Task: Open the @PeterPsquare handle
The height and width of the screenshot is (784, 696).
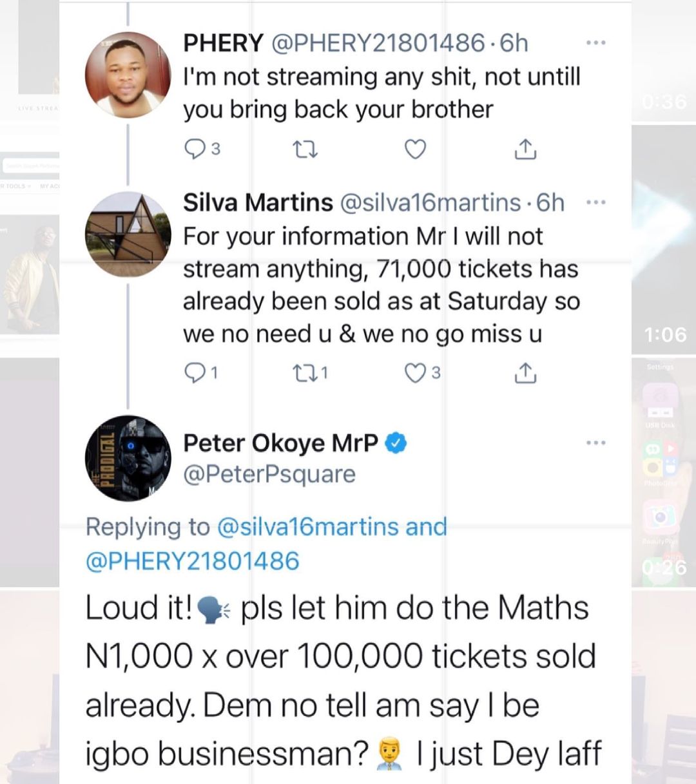Action: [x=269, y=474]
